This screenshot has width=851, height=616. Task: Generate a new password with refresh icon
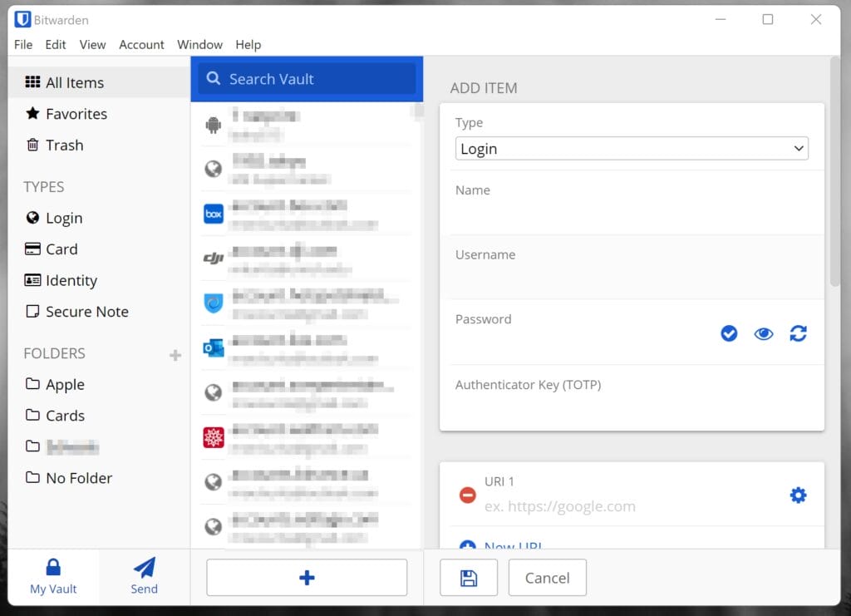point(798,333)
